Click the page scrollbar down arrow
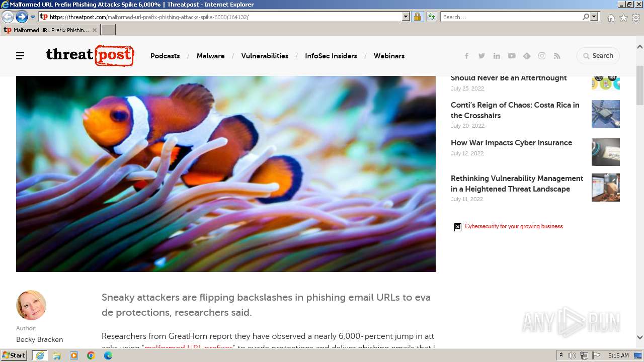Viewport: 644px width, 362px height. (x=640, y=338)
